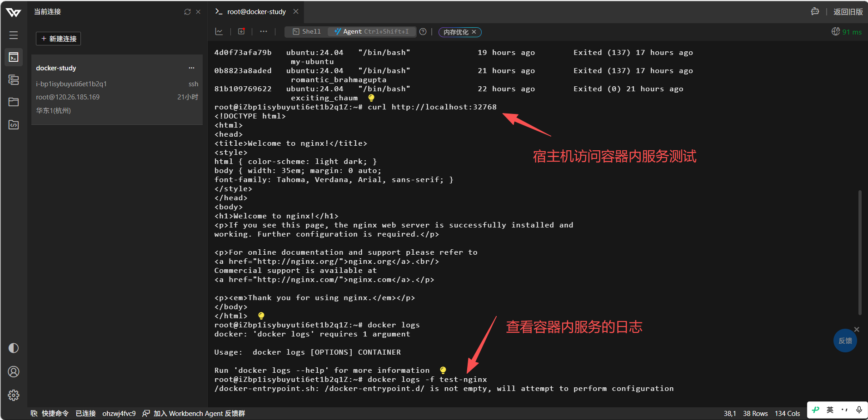Toggle the dark/light theme icon

[x=14, y=348]
